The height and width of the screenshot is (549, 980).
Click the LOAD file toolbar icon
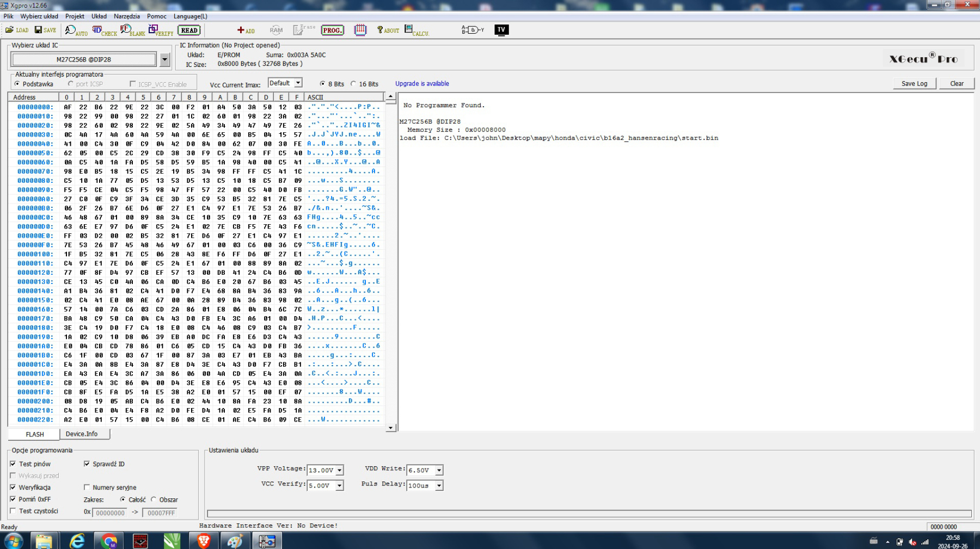[x=16, y=30]
